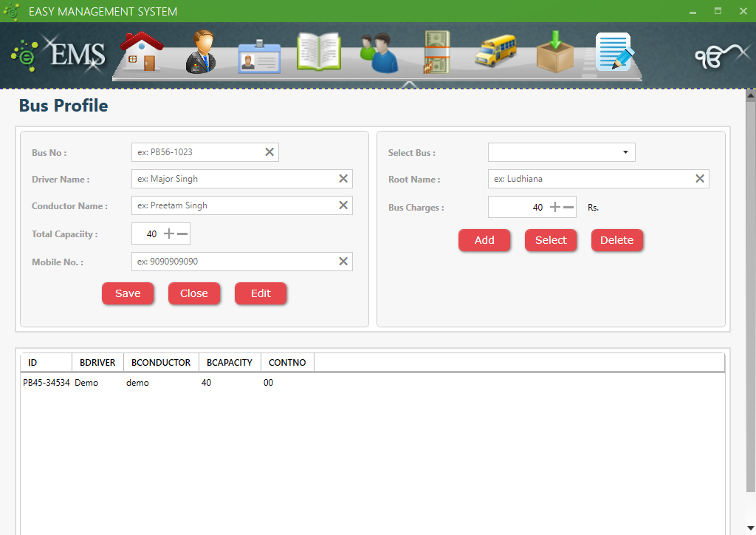Decrease Bus Charges with minus button
The width and height of the screenshot is (756, 535).
(x=568, y=208)
